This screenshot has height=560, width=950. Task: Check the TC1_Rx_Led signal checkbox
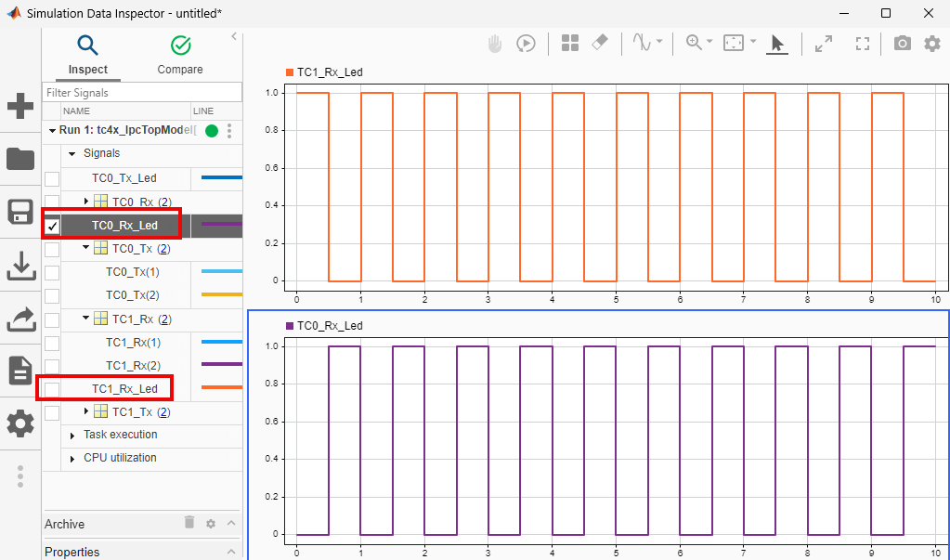52,388
